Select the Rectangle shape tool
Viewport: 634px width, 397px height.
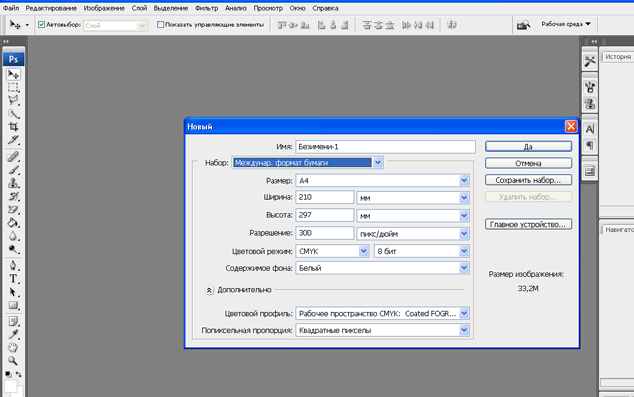pyautogui.click(x=13, y=305)
